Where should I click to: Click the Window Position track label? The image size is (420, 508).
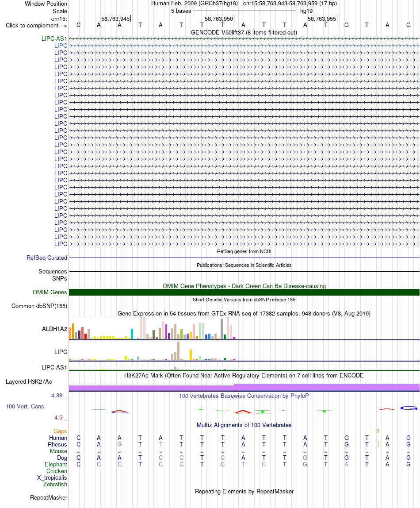pos(46,4)
